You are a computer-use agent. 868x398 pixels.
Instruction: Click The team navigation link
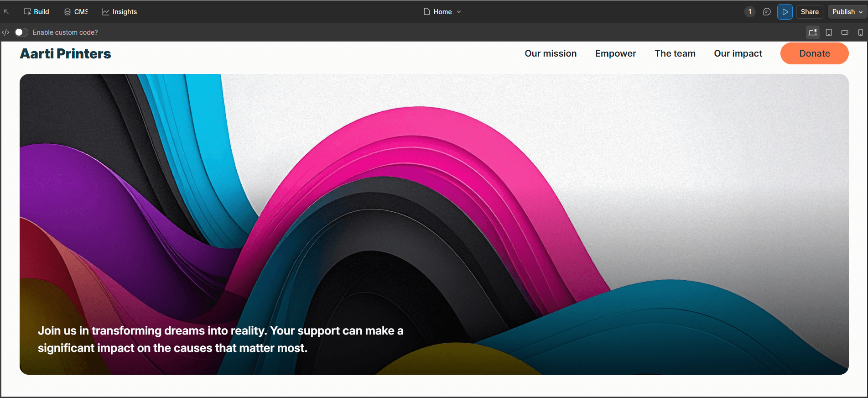point(675,53)
